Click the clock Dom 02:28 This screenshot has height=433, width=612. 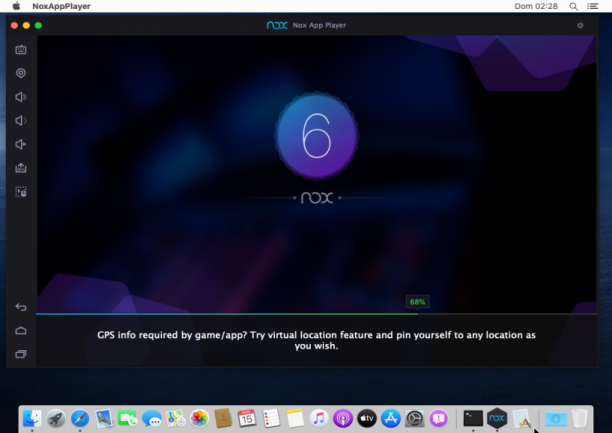(x=536, y=6)
